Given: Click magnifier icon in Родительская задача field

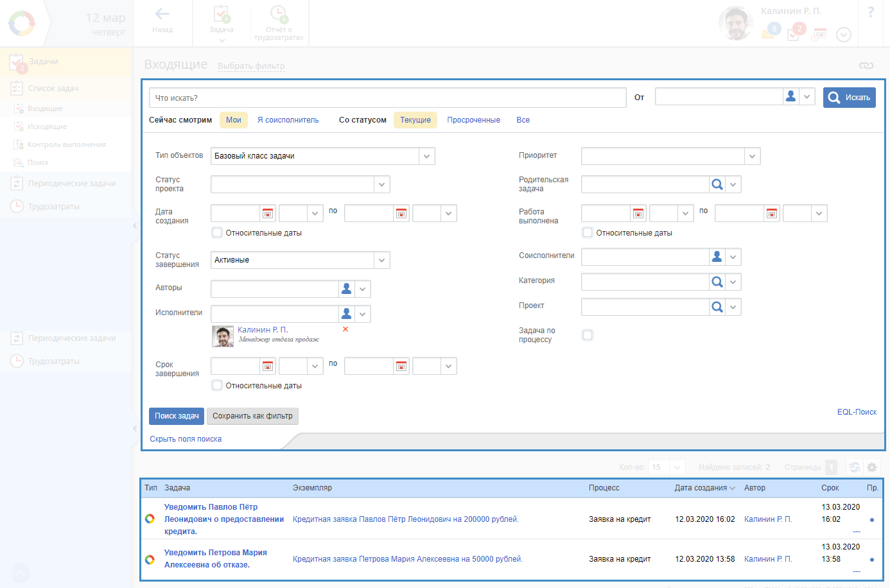Looking at the screenshot, I should point(717,185).
